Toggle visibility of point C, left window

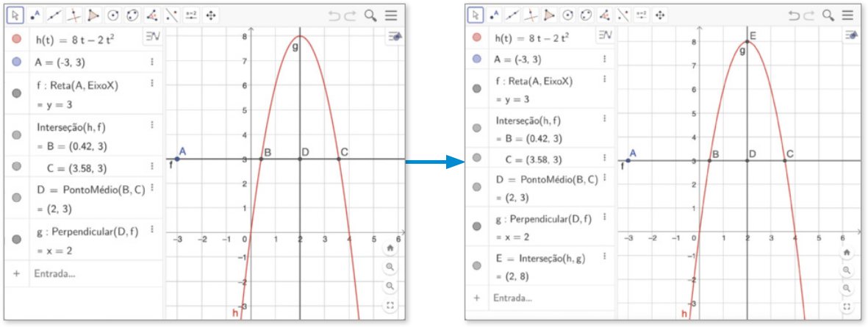tap(17, 165)
